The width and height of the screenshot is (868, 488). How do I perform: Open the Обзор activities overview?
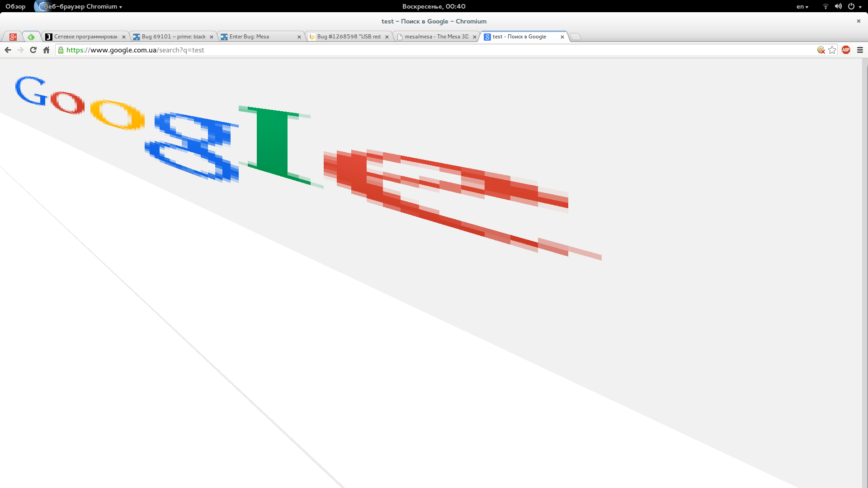[15, 6]
